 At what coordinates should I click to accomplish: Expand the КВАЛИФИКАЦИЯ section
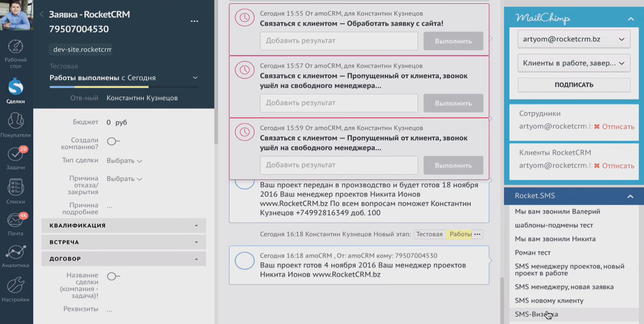coord(124,225)
